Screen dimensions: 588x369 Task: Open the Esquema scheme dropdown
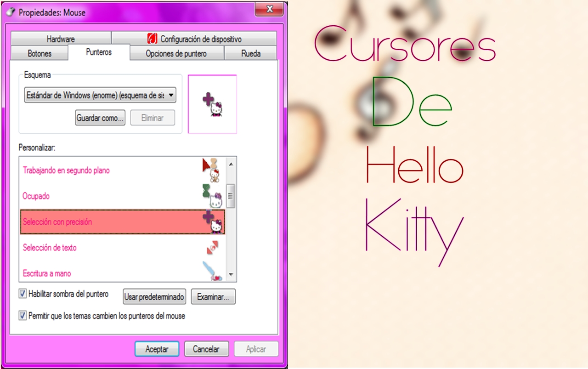click(100, 95)
